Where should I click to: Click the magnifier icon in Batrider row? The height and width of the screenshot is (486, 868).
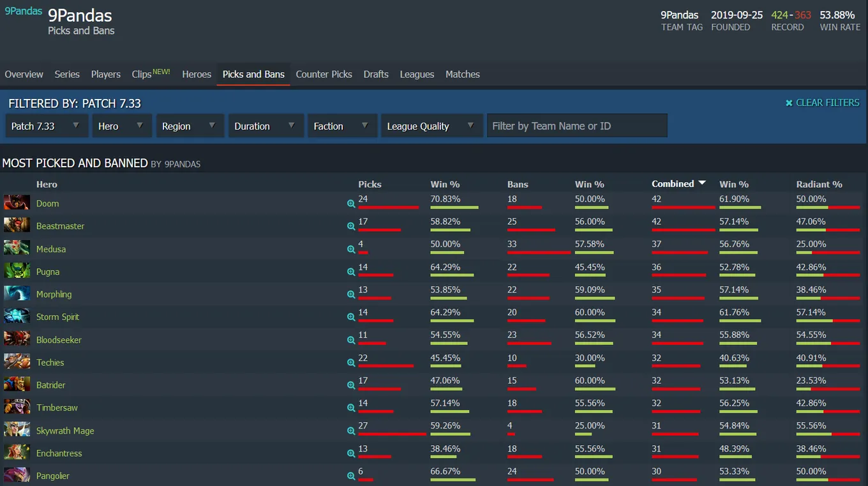coord(351,385)
